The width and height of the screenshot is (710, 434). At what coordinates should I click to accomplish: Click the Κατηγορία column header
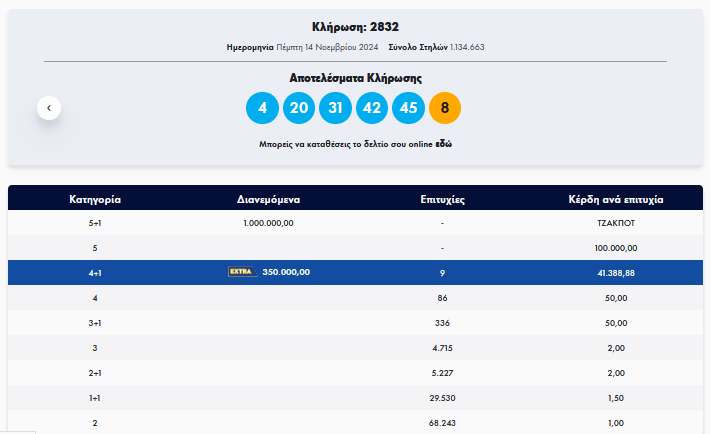(x=95, y=199)
